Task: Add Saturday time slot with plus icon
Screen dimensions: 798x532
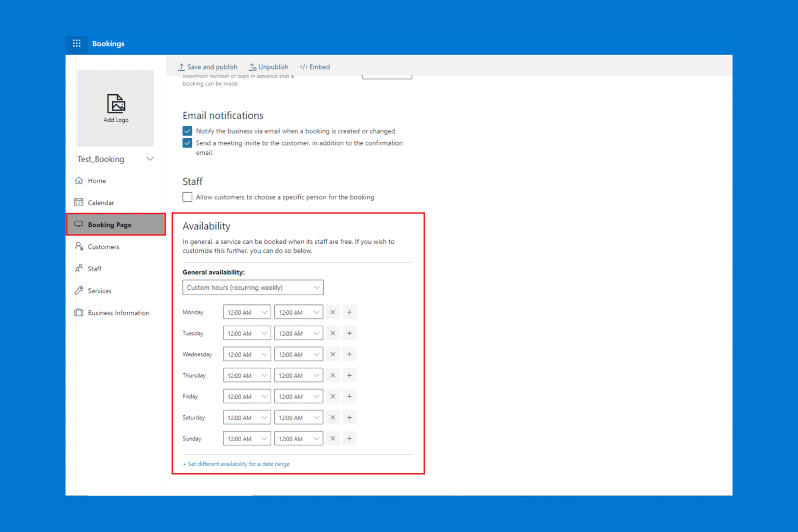Action: click(350, 418)
